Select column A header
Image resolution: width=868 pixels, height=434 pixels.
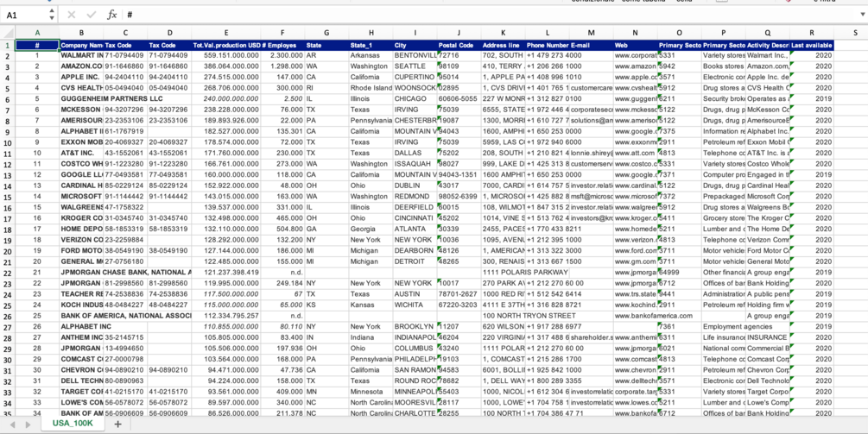pos(37,33)
